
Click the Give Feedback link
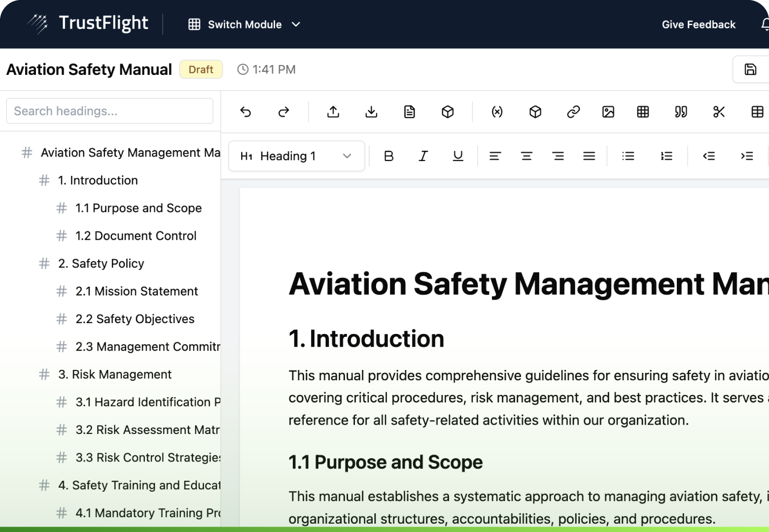click(x=699, y=25)
